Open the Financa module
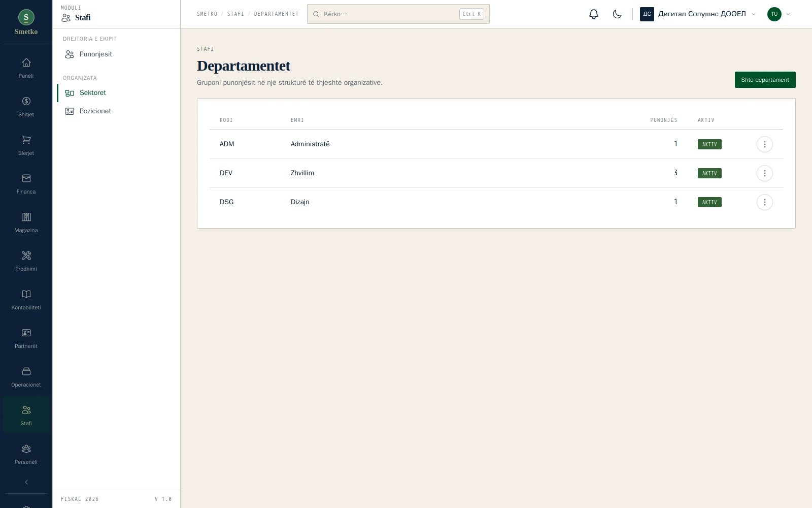Screen dimensions: 812x508 click(x=26, y=184)
